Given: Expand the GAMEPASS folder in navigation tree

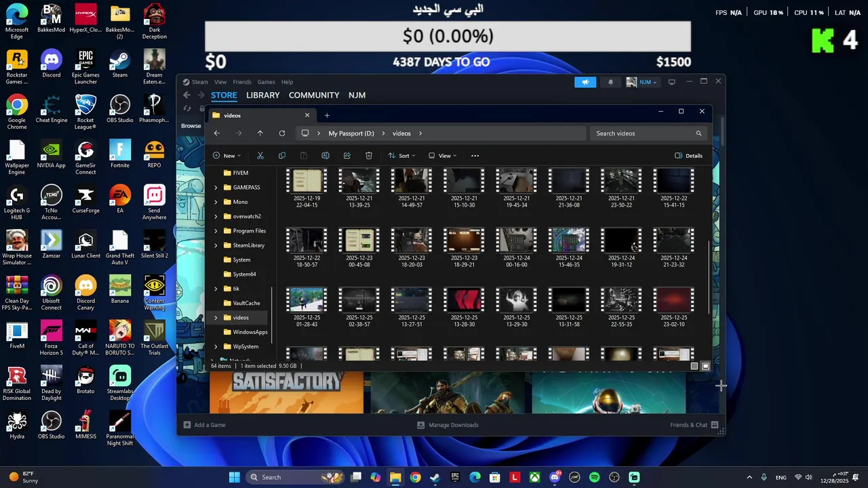Looking at the screenshot, I should (216, 187).
